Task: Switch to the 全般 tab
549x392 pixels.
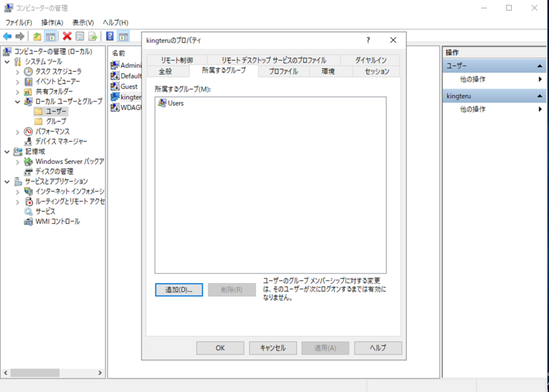Action: [x=165, y=71]
